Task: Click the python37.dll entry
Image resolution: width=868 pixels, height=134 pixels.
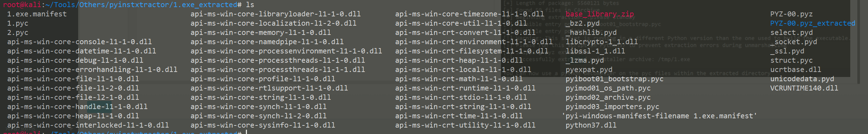Action: click(x=591, y=125)
